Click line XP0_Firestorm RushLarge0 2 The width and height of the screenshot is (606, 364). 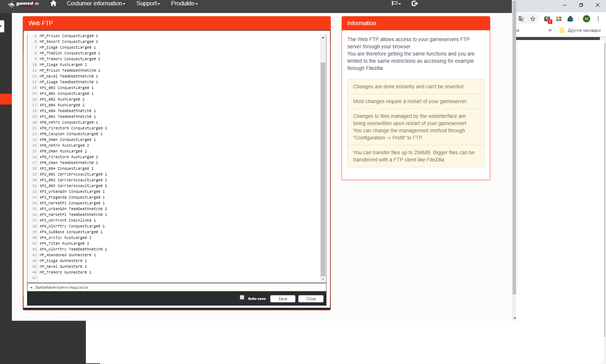[x=69, y=157]
